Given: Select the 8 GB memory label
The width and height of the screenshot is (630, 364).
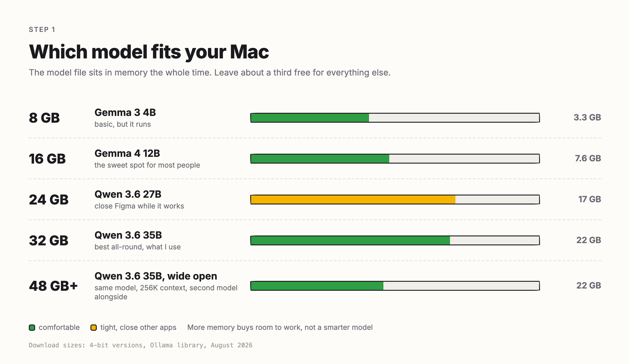Looking at the screenshot, I should (44, 118).
